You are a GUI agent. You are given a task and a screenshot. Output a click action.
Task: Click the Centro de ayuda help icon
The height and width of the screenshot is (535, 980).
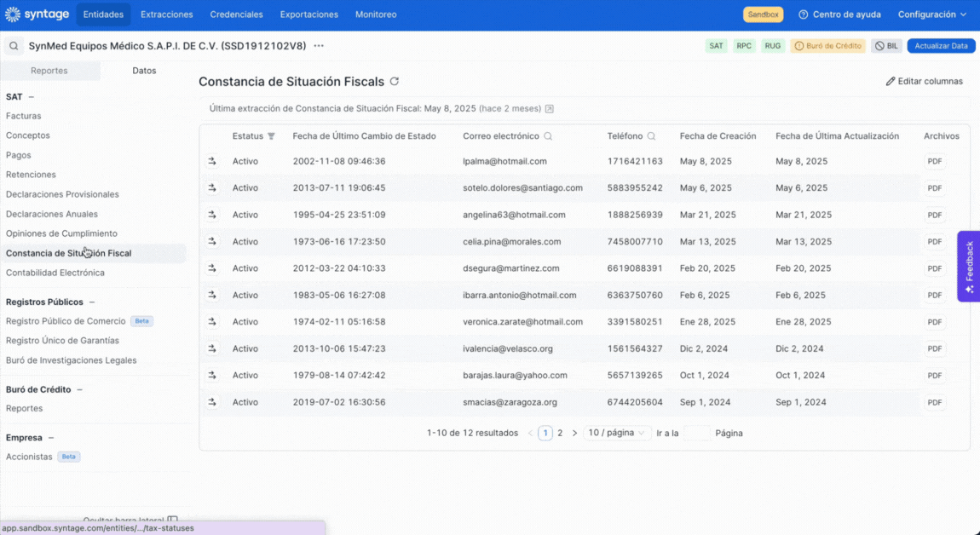pyautogui.click(x=803, y=14)
